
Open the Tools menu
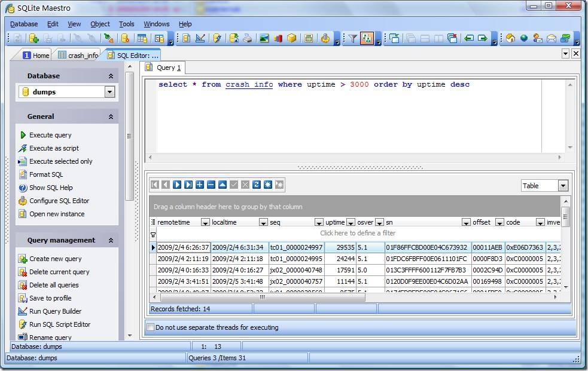127,24
